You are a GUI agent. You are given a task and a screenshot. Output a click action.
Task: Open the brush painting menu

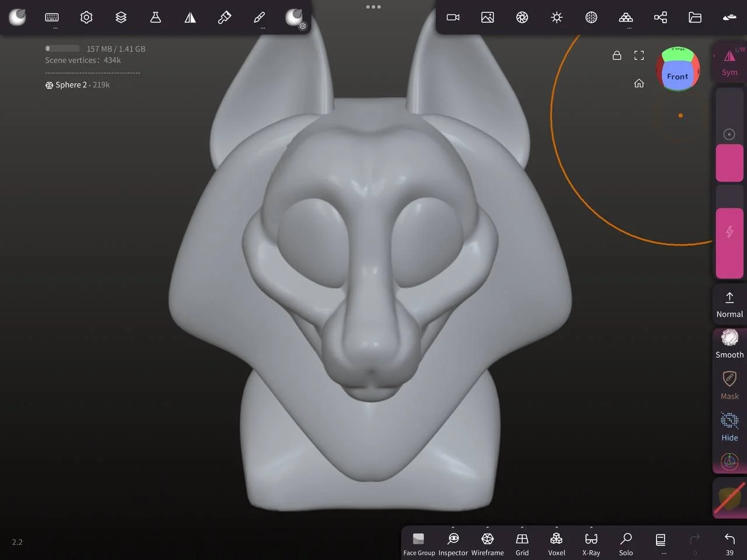[x=259, y=17]
